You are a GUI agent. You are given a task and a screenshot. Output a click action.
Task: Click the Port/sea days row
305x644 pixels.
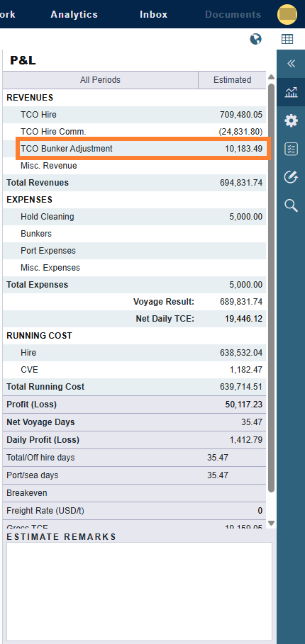pyautogui.click(x=135, y=475)
